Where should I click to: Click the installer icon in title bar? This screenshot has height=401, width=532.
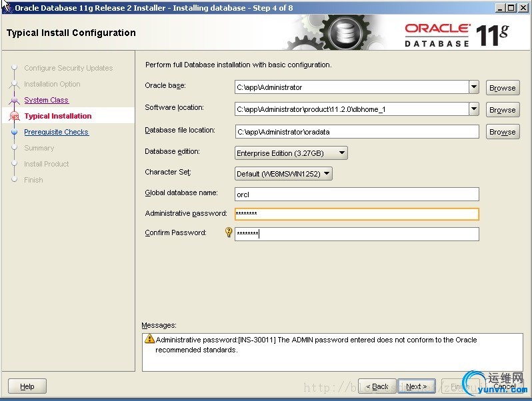pos(8,7)
